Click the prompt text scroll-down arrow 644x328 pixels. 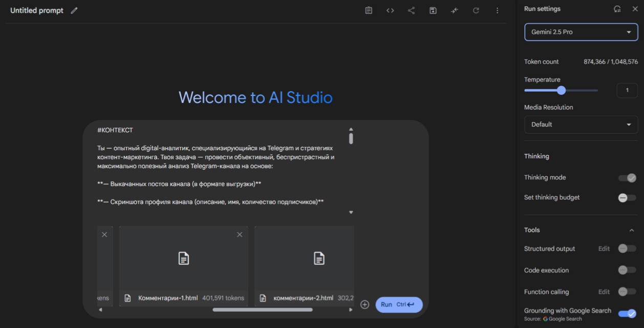(x=351, y=212)
